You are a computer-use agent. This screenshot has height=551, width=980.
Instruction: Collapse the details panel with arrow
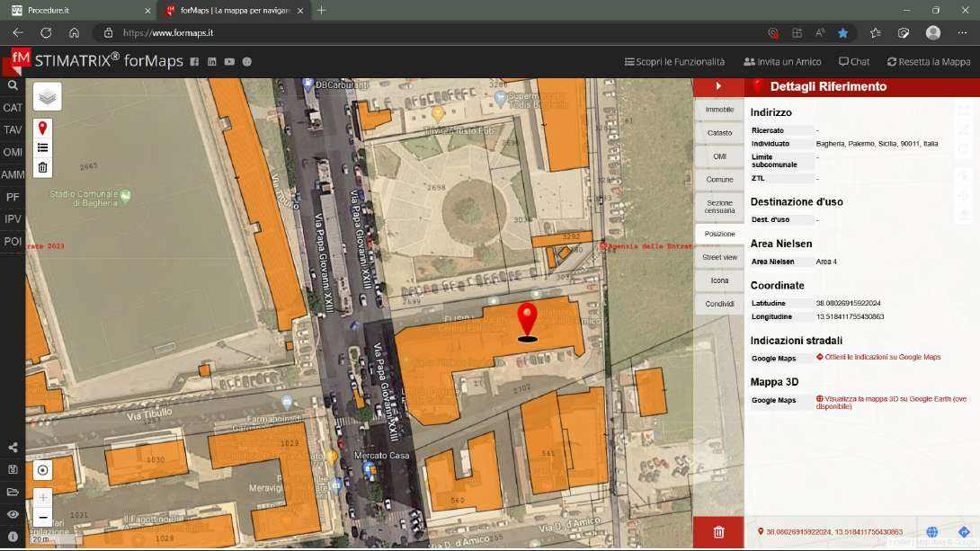coord(718,86)
